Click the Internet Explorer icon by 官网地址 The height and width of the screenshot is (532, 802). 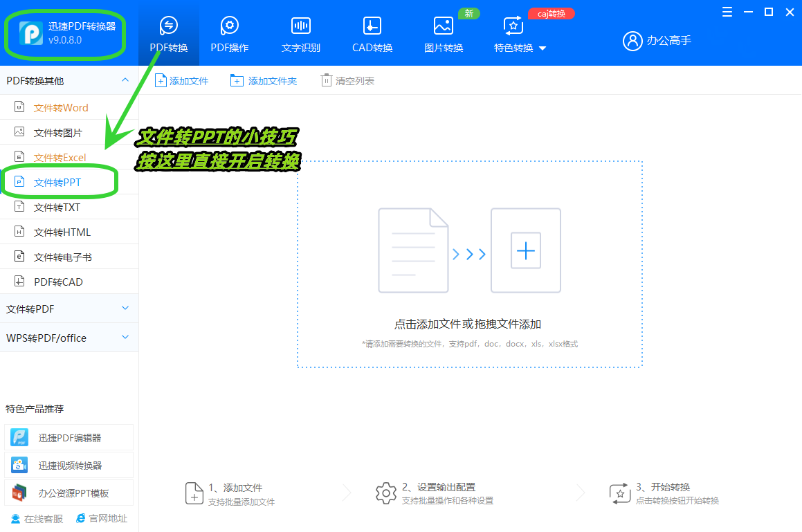tap(80, 518)
